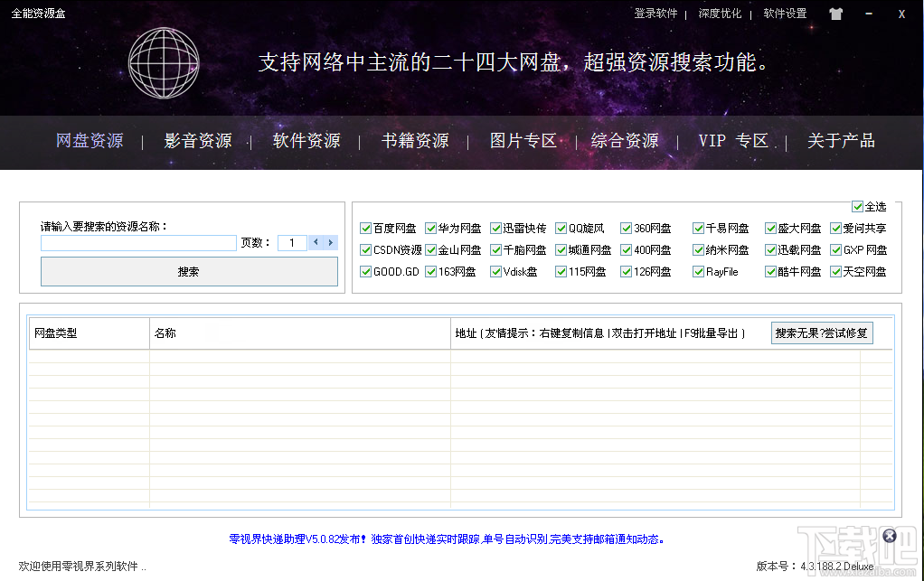Toggle the 迅载网盘 checkbox
The width and height of the screenshot is (924, 581).
(770, 250)
